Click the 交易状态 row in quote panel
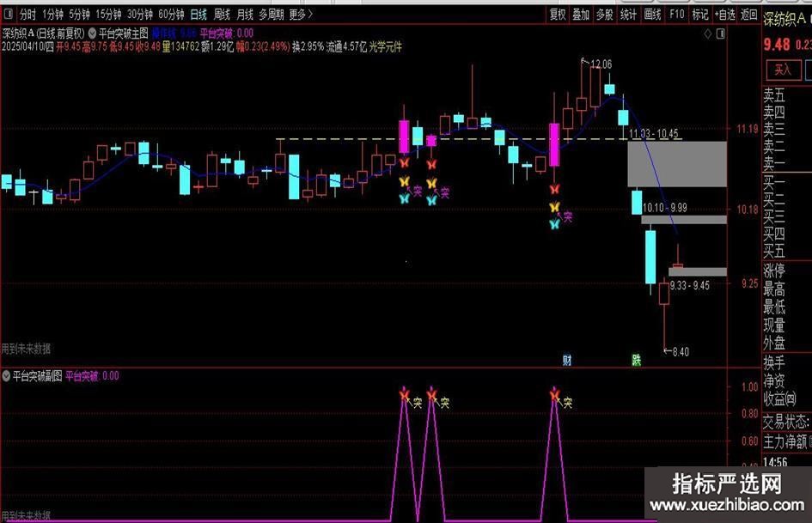The height and width of the screenshot is (523, 812). tap(788, 421)
